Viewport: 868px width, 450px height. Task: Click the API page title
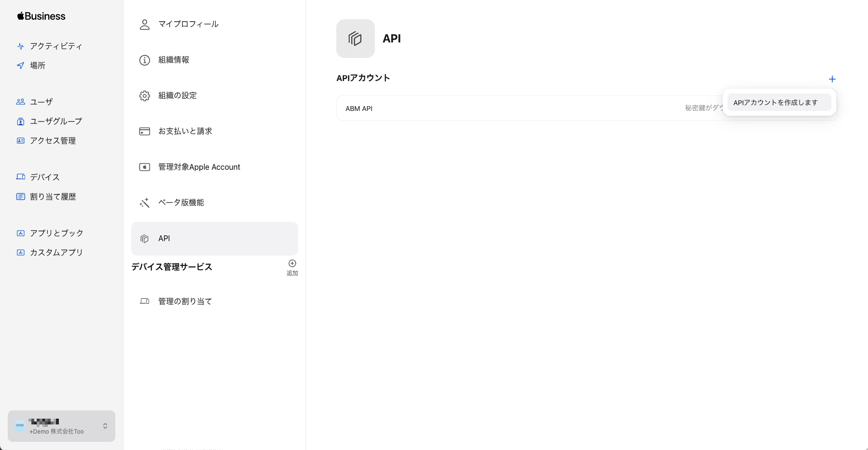point(392,39)
